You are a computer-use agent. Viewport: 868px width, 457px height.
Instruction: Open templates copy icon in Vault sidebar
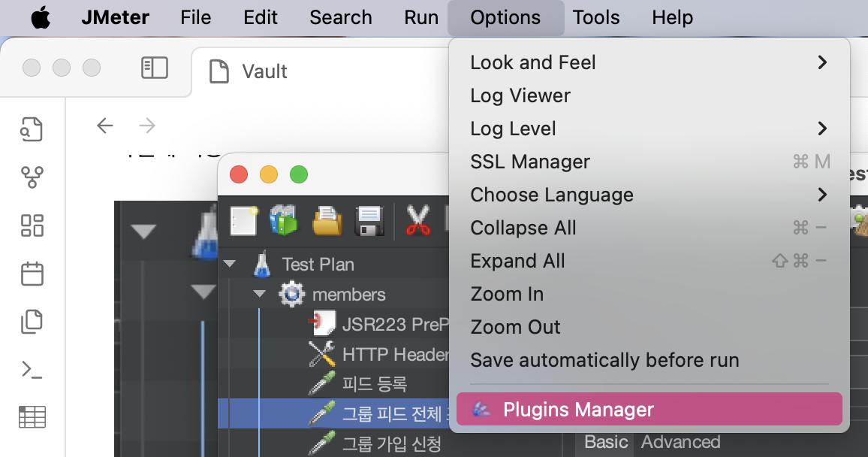point(32,321)
